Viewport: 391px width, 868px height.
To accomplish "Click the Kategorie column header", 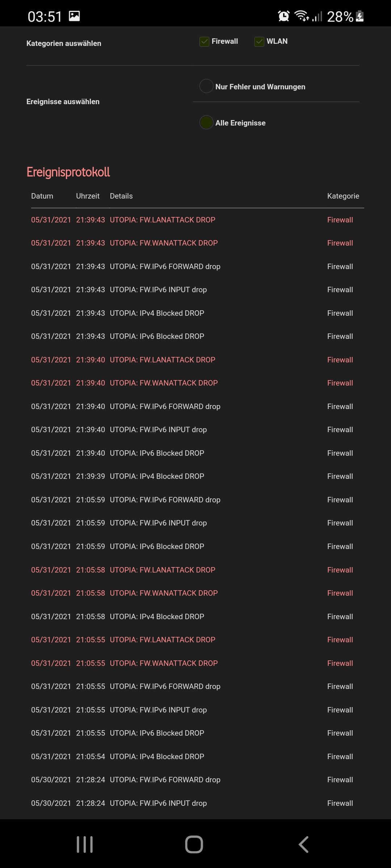I will click(x=343, y=196).
